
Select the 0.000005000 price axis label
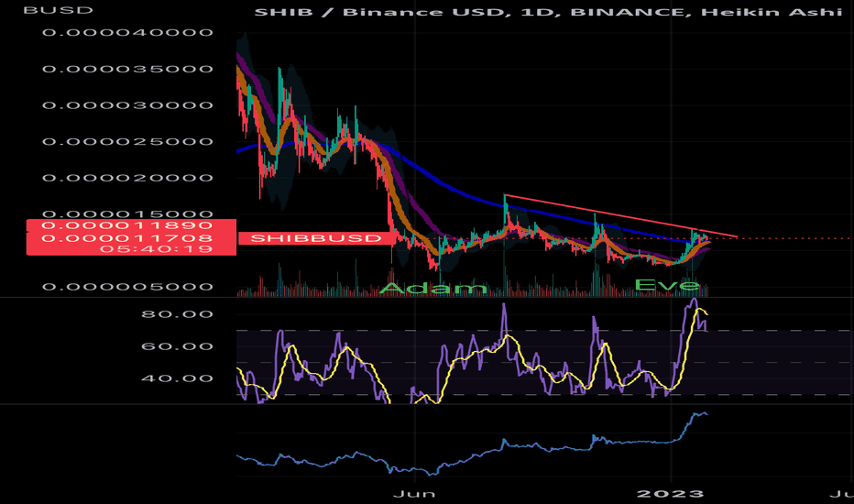(x=127, y=287)
